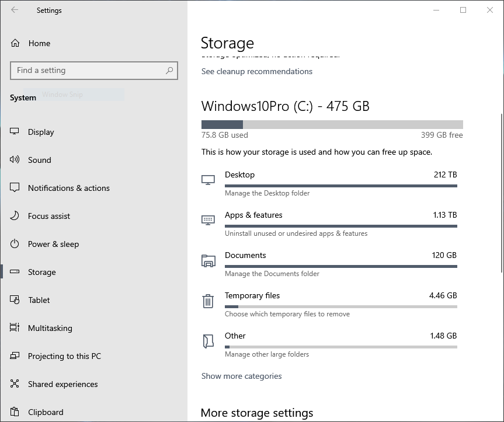Click the Documents folder icon
Viewport: 504px width, 422px height.
(x=208, y=261)
